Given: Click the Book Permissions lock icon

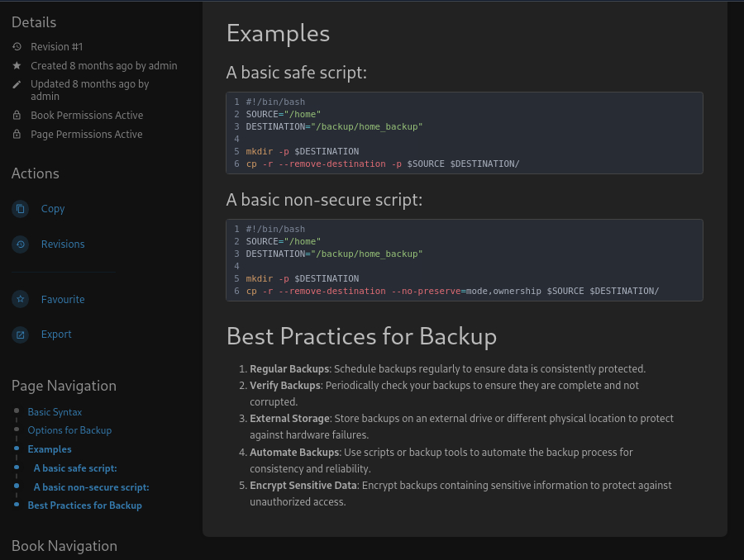Looking at the screenshot, I should point(17,116).
